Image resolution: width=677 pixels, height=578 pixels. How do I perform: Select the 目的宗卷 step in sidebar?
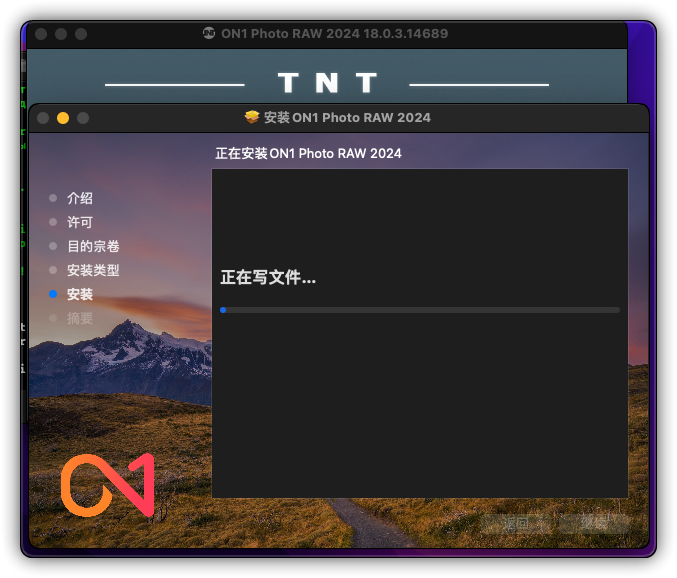[93, 246]
